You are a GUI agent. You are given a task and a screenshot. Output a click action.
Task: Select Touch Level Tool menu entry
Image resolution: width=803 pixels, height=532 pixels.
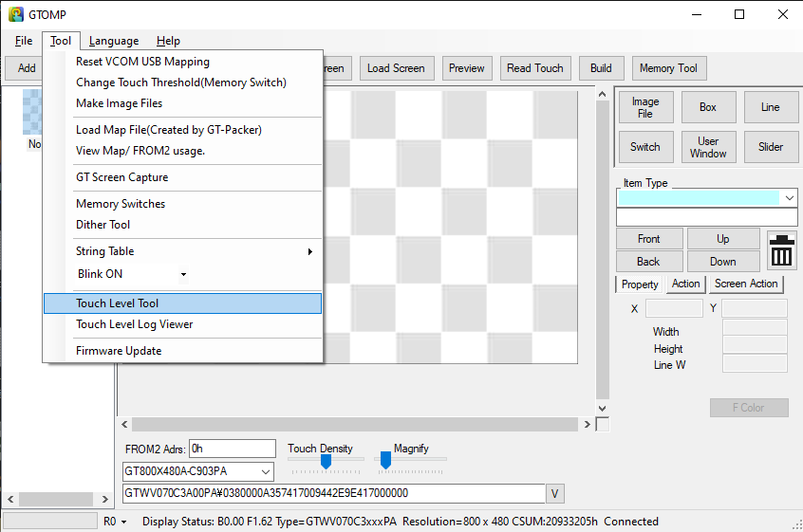(182, 303)
